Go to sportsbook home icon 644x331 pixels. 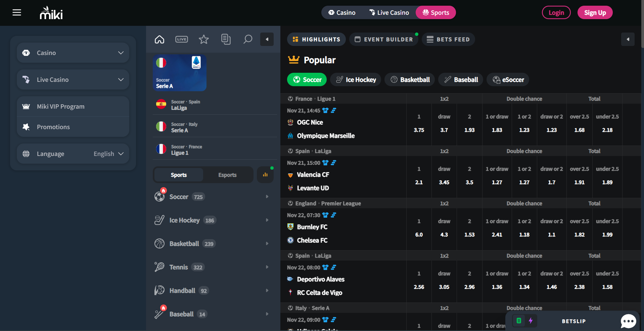[159, 39]
